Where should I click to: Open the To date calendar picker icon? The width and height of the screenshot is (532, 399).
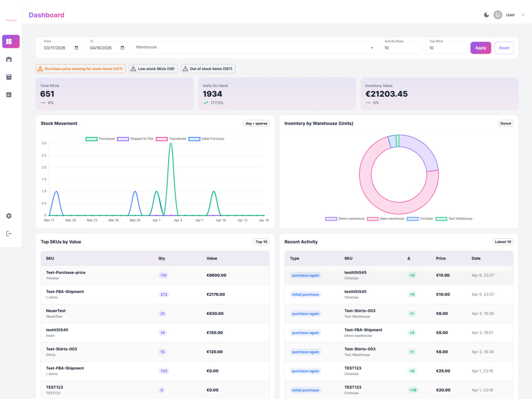(x=122, y=48)
